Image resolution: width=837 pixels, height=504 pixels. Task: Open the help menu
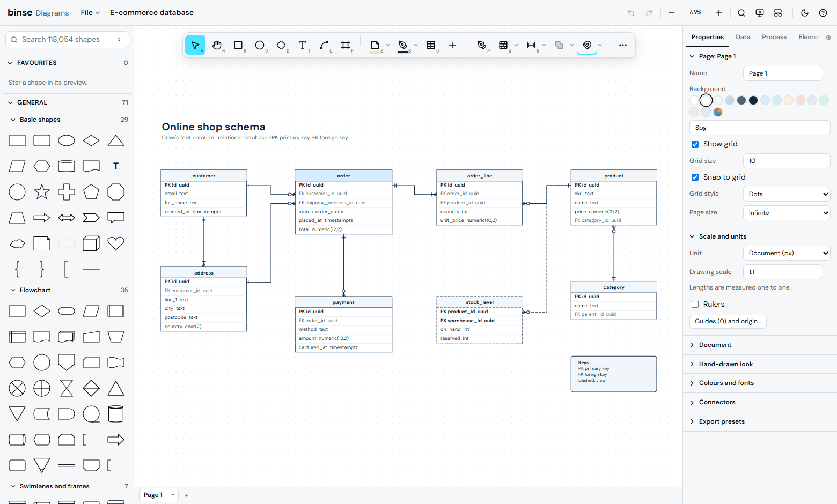(823, 13)
